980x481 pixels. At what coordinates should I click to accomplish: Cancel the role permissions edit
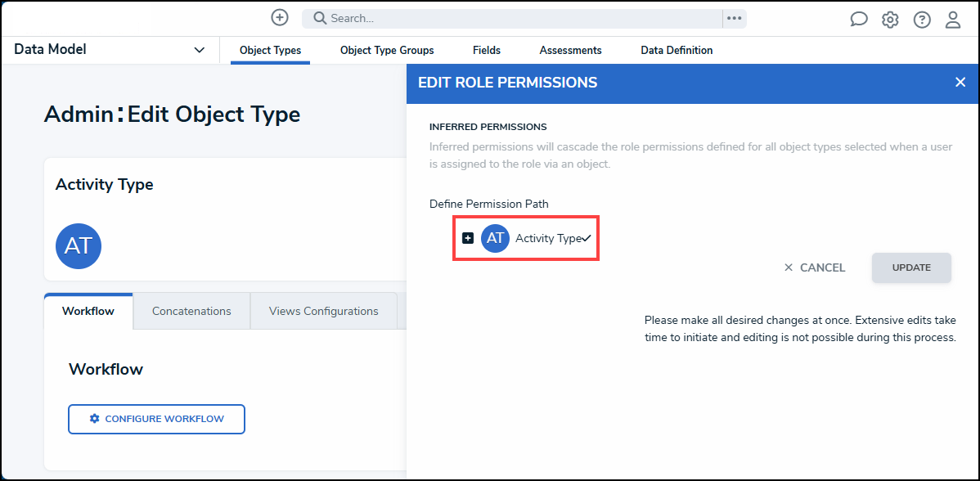pyautogui.click(x=814, y=267)
